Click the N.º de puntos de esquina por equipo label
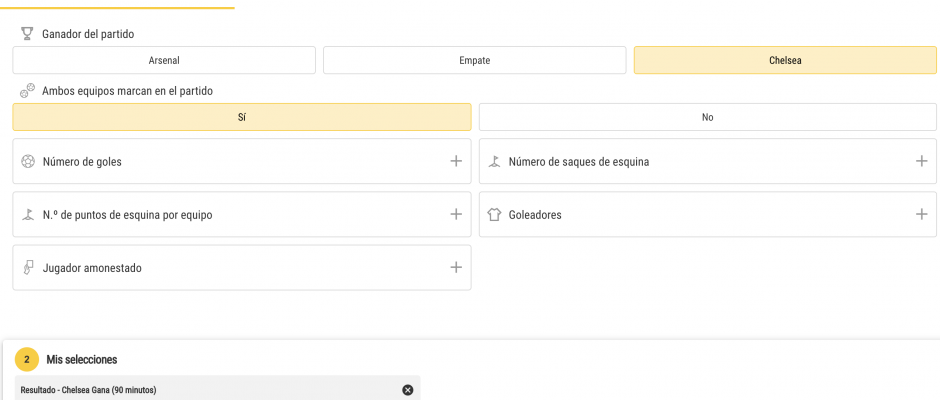Screen dimensions: 940x400 coord(127,215)
